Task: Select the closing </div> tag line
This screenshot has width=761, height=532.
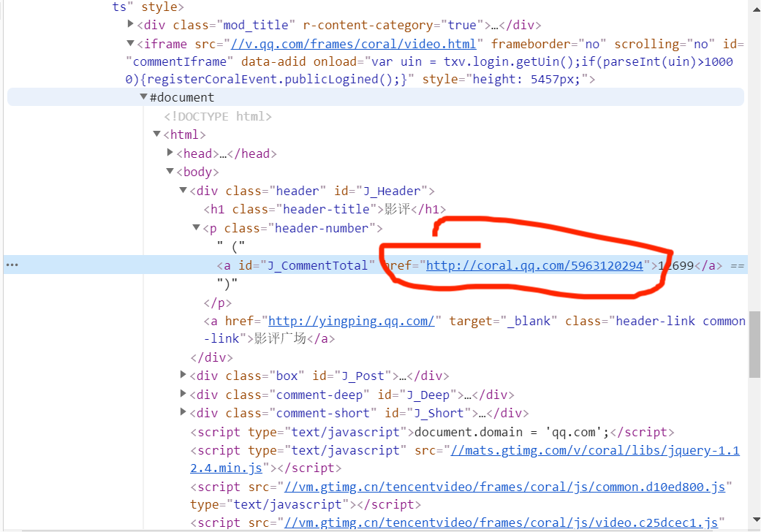Action: [211, 357]
